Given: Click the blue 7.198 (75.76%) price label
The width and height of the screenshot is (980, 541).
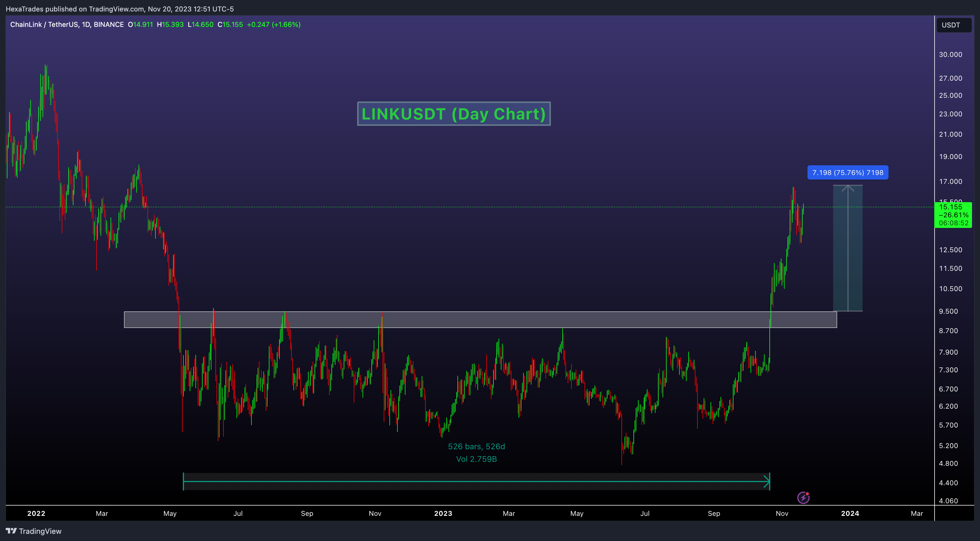Looking at the screenshot, I should [848, 172].
